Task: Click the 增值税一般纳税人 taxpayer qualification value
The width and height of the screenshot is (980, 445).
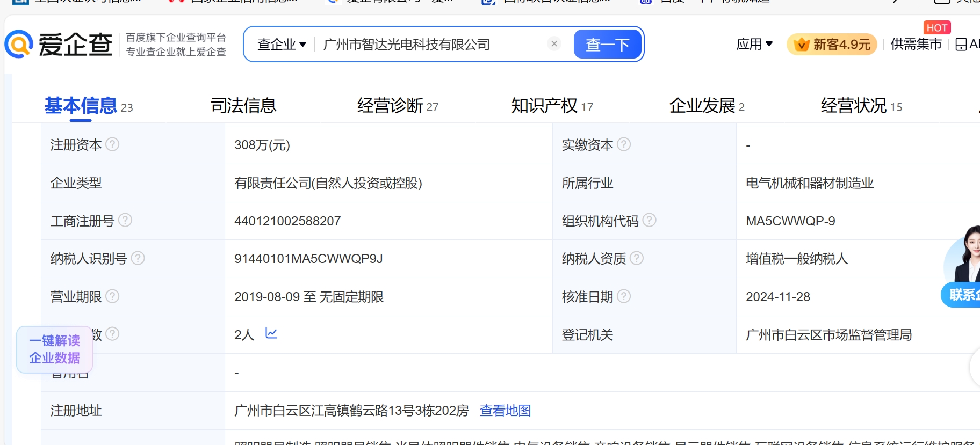Action: 797,259
